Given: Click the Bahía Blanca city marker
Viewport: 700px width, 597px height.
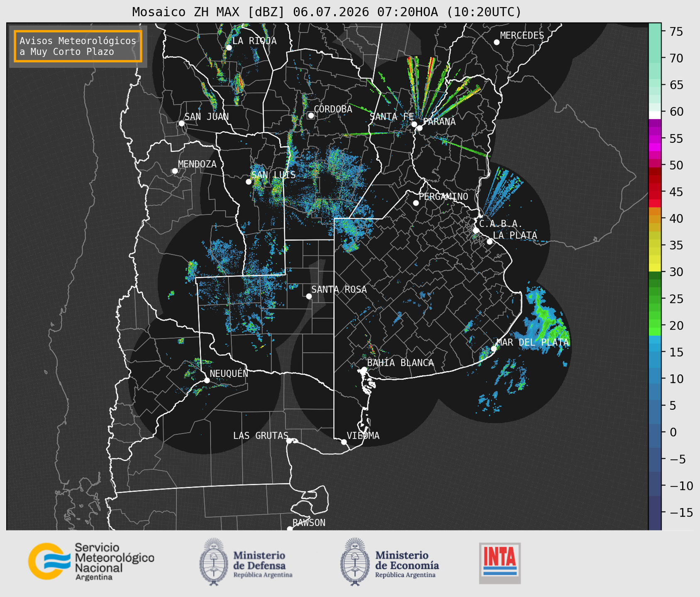Looking at the screenshot, I should click(364, 369).
